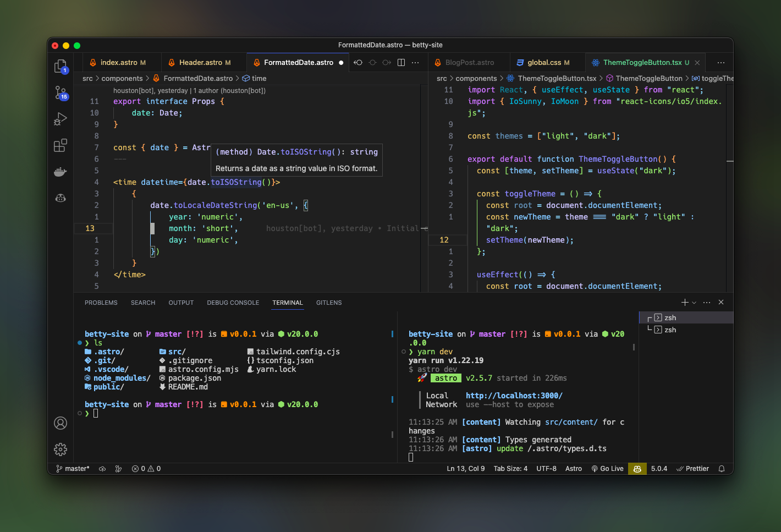Viewport: 781px width, 532px height.
Task: Open previous file revision with GitLens arrow icon
Action: click(x=358, y=62)
